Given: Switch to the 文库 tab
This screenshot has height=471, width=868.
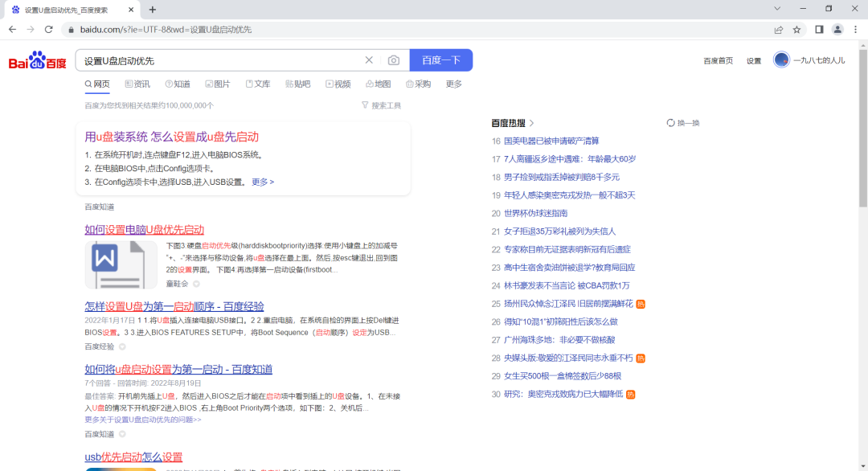Looking at the screenshot, I should tap(258, 84).
